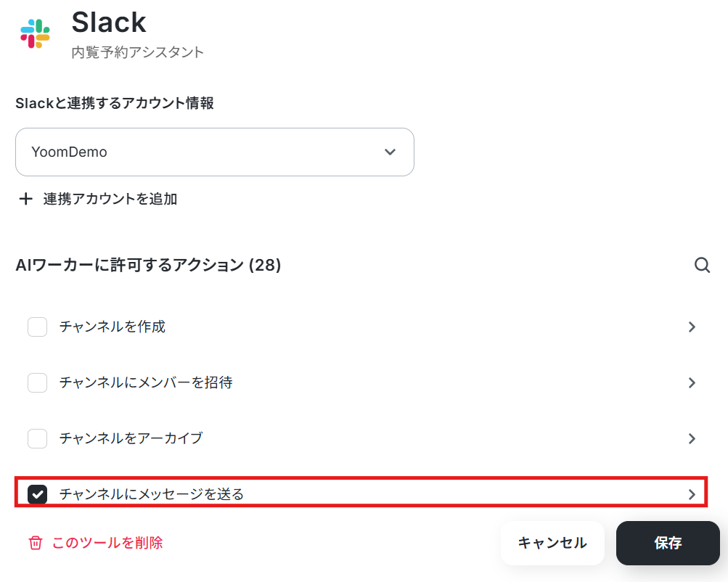Click the dropdown arrow in YoomDemo field

tap(390, 152)
